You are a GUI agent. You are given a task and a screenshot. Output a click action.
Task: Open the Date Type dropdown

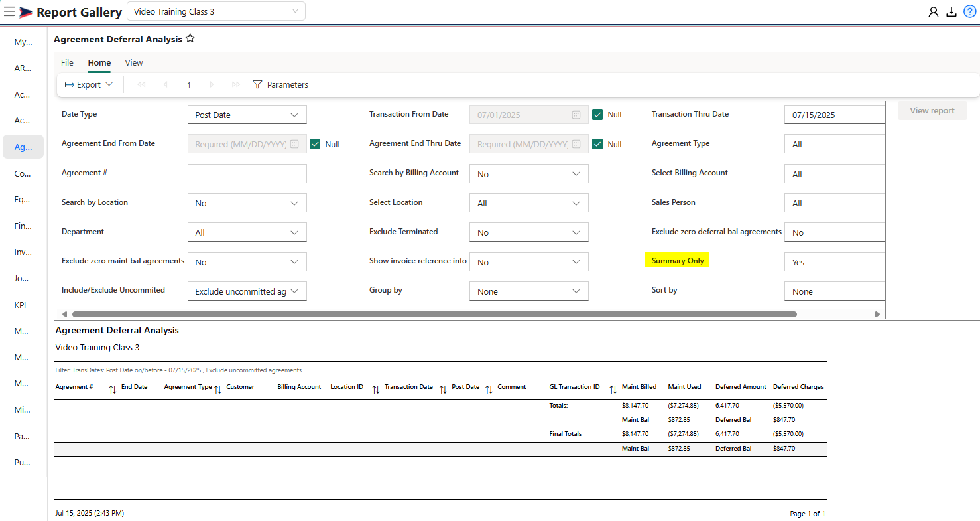247,115
